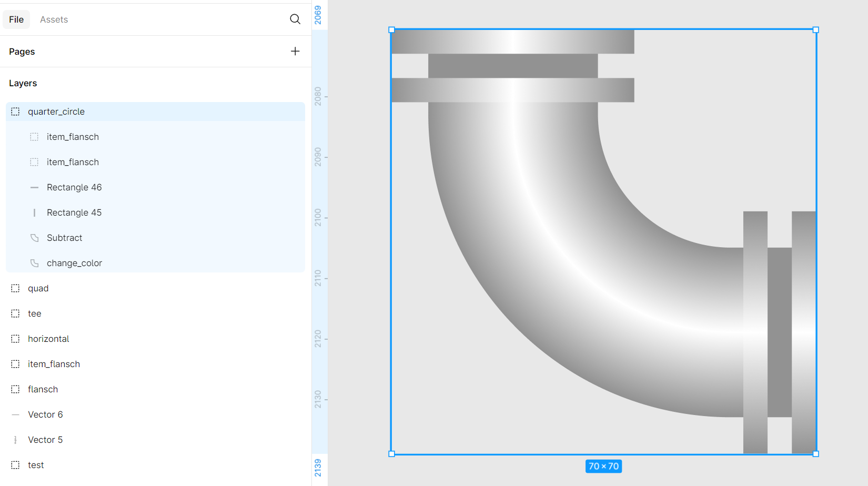Image resolution: width=868 pixels, height=486 pixels.
Task: Click the top-left selection resize handle
Action: point(391,30)
